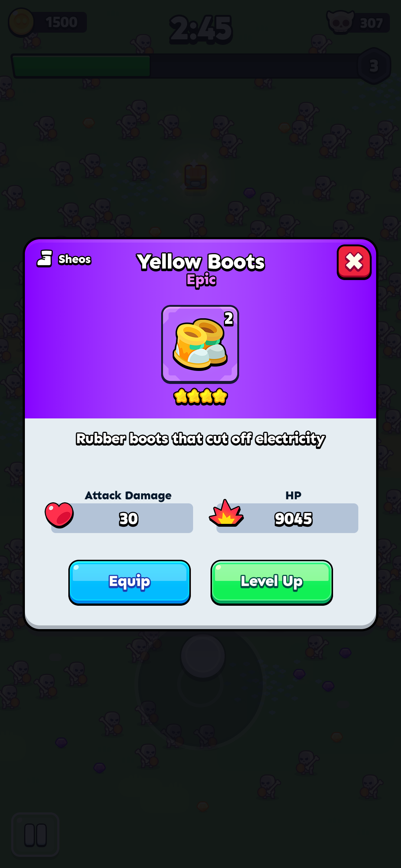Tap the green Level Up button
Viewport: 401px width, 868px height.
point(272,582)
